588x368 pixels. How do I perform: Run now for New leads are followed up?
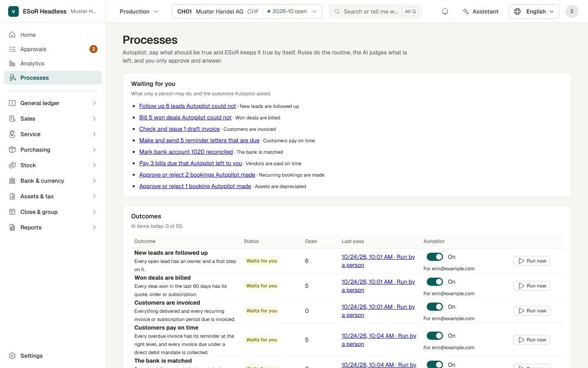click(532, 261)
